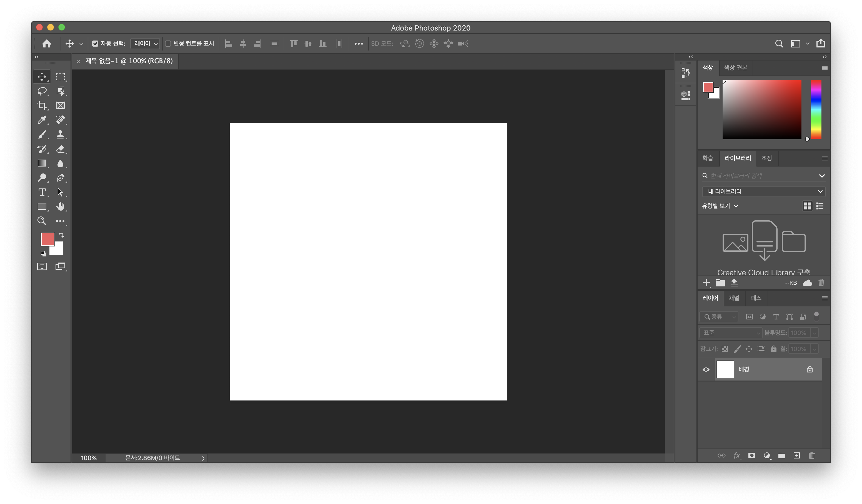Select the Frame tool
The image size is (862, 504).
pos(60,105)
